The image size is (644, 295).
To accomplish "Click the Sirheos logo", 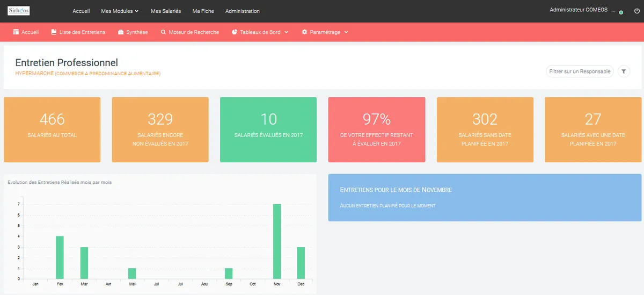I will tap(19, 11).
